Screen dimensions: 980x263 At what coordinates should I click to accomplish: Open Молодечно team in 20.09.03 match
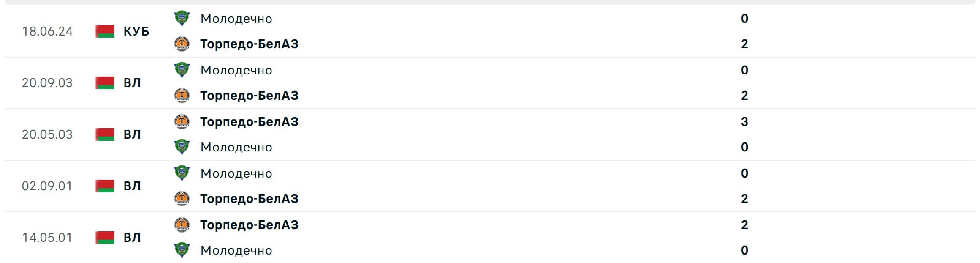tap(236, 70)
